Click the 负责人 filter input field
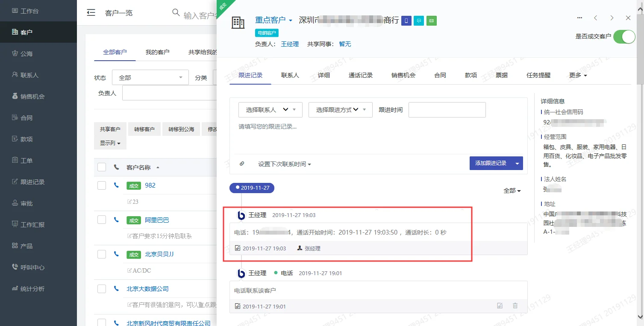The width and height of the screenshot is (644, 326). tap(170, 93)
